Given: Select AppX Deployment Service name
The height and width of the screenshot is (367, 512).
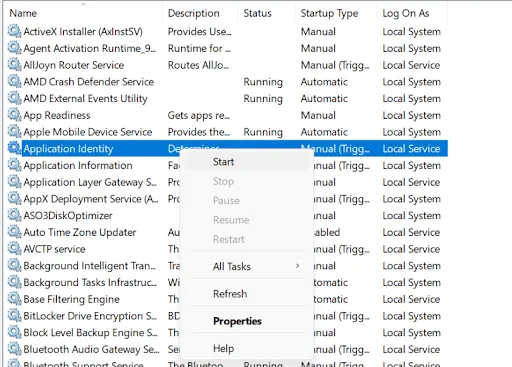Looking at the screenshot, I should (91, 199).
